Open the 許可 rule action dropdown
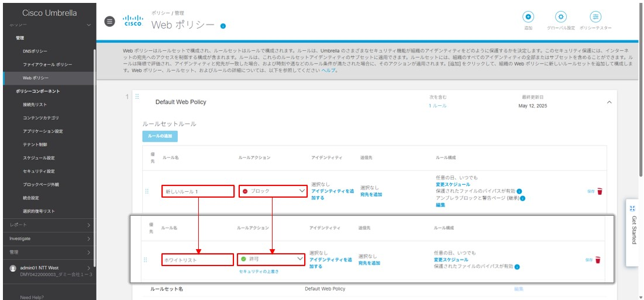The width and height of the screenshot is (644, 300). coord(271,260)
